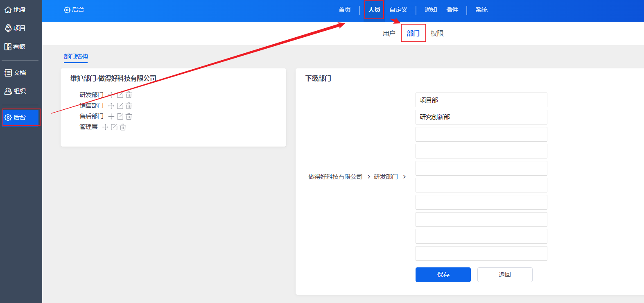Screen dimensions: 644x303
Task: Open 系统 top navigation menu
Action: (481, 10)
